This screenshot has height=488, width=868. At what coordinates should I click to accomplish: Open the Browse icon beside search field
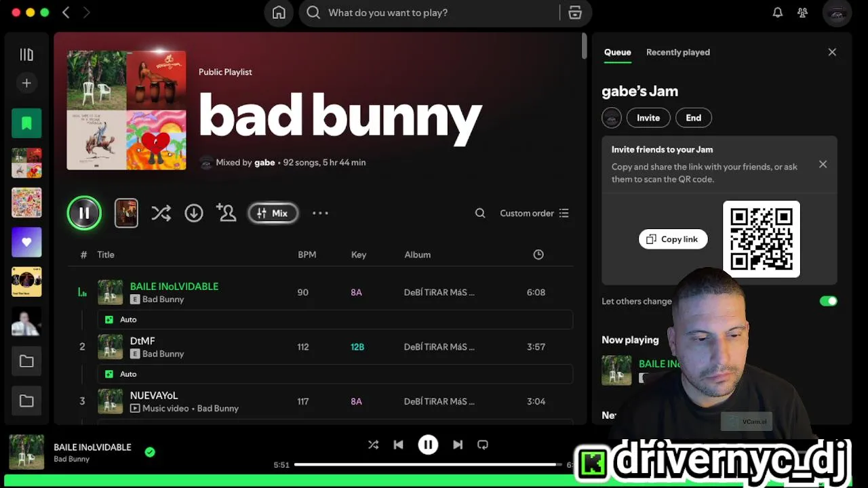coord(575,12)
